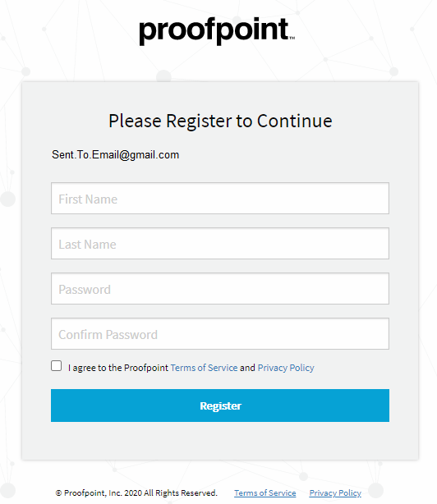Open the footer Privacy Policy link
Image resolution: width=437 pixels, height=504 pixels.
pos(335,493)
